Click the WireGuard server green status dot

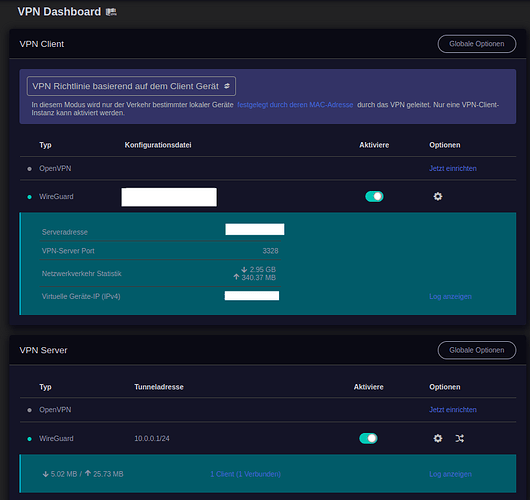click(29, 439)
